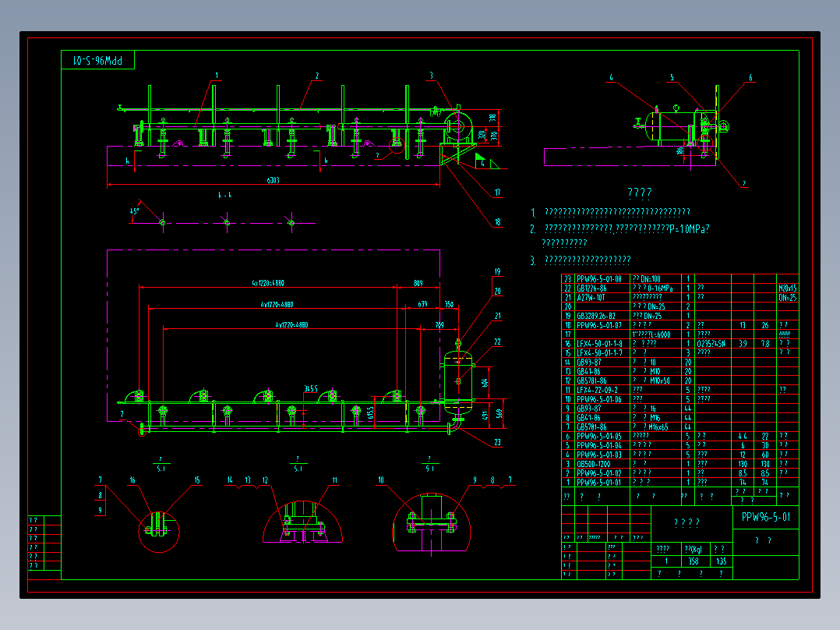Select the 358 weight value in title block
Image resolution: width=840 pixels, height=630 pixels.
click(694, 561)
